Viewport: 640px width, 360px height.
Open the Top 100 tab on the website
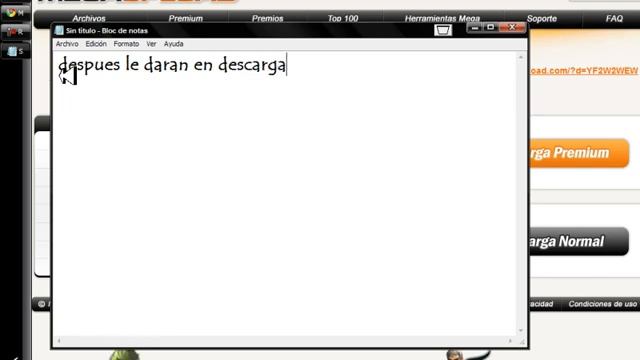tap(343, 18)
